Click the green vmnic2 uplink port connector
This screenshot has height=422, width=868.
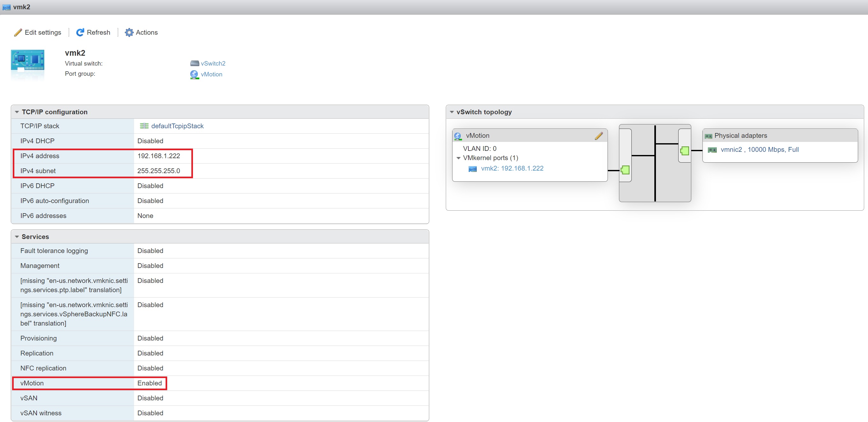click(684, 151)
